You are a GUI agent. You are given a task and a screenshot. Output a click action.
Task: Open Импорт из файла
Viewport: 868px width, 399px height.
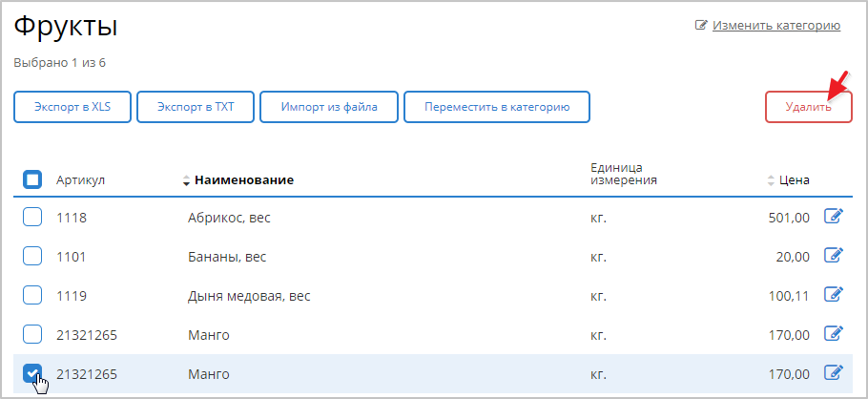pyautogui.click(x=329, y=107)
